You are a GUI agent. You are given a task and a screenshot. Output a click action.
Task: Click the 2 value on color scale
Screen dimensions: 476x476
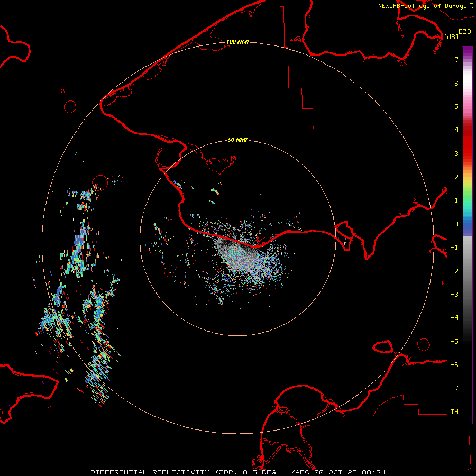tap(456, 177)
